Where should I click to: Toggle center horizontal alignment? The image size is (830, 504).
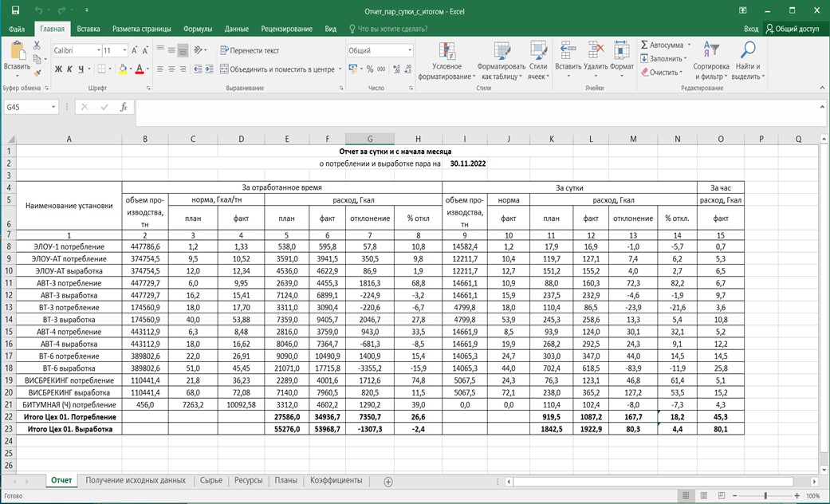pyautogui.click(x=171, y=69)
